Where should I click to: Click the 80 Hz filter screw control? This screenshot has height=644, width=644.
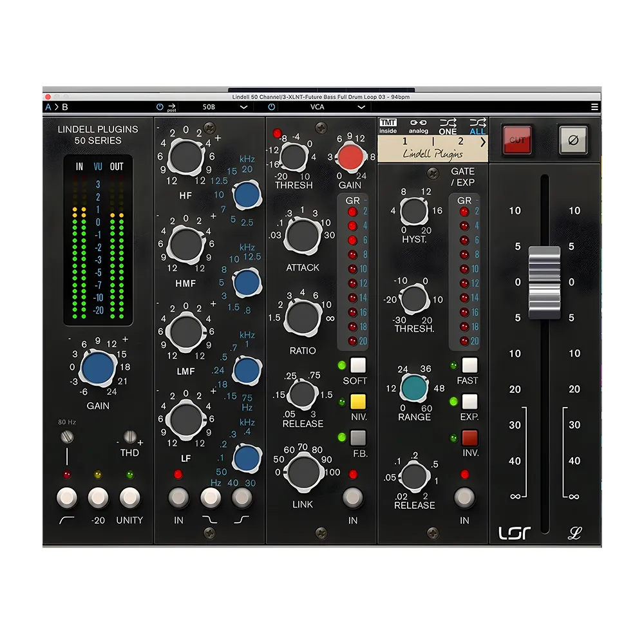67,437
